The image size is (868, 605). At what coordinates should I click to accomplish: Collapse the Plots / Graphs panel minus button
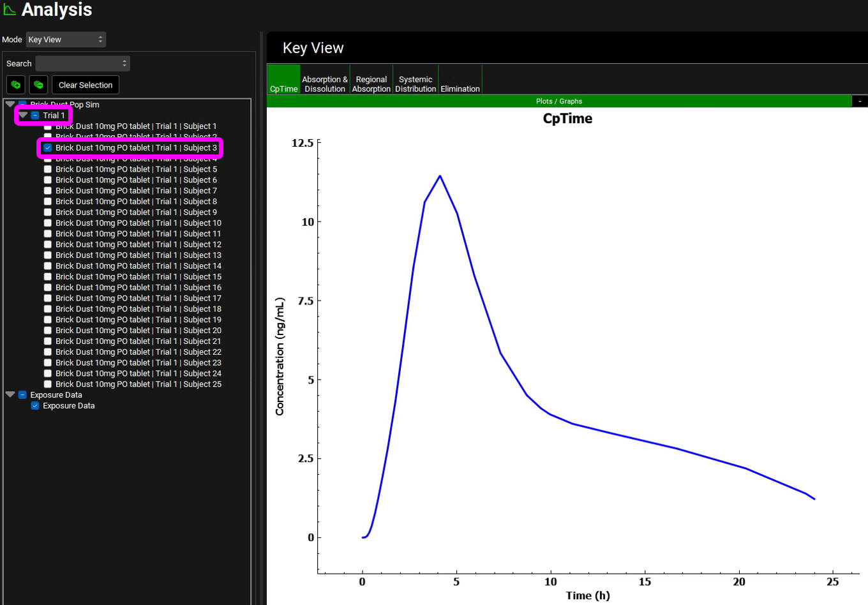pos(860,101)
